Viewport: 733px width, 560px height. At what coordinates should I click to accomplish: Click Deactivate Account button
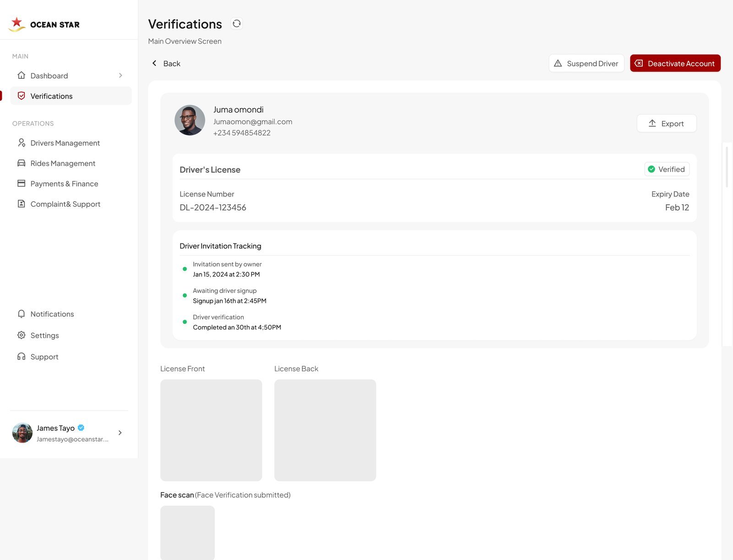tap(675, 63)
